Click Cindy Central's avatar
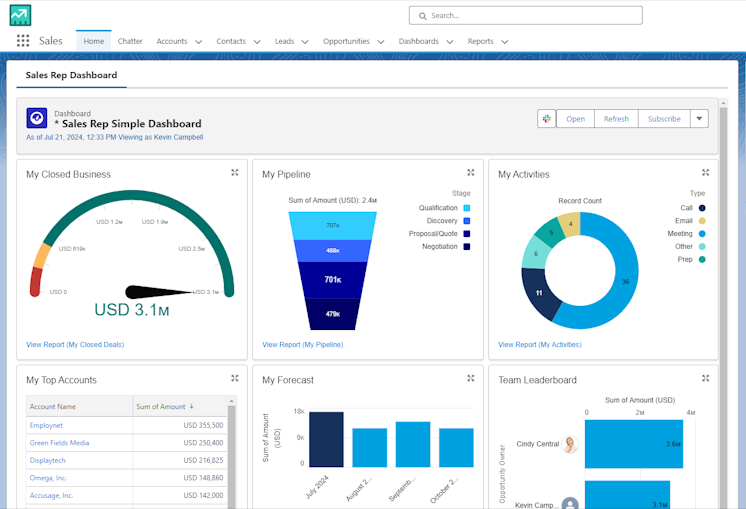 point(570,444)
